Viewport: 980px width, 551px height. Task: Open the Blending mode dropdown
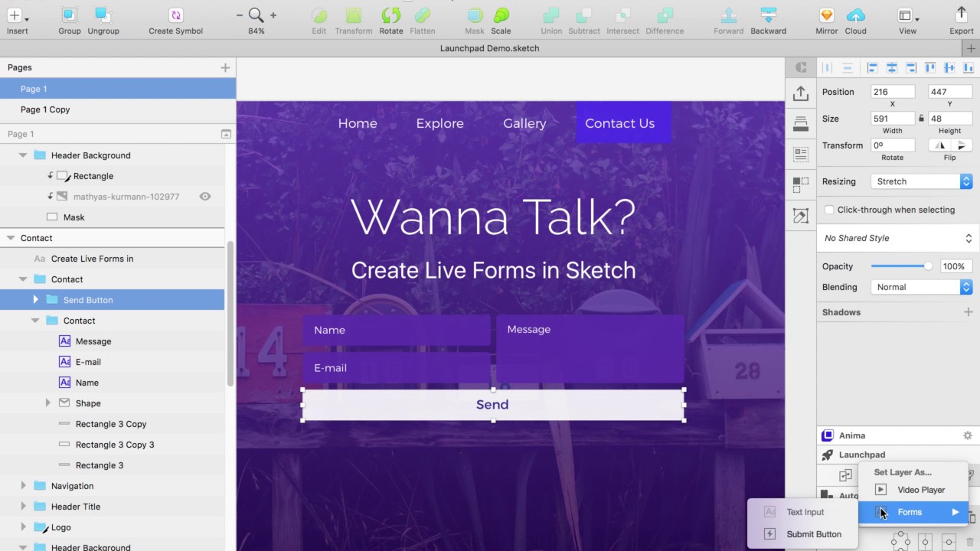(921, 286)
